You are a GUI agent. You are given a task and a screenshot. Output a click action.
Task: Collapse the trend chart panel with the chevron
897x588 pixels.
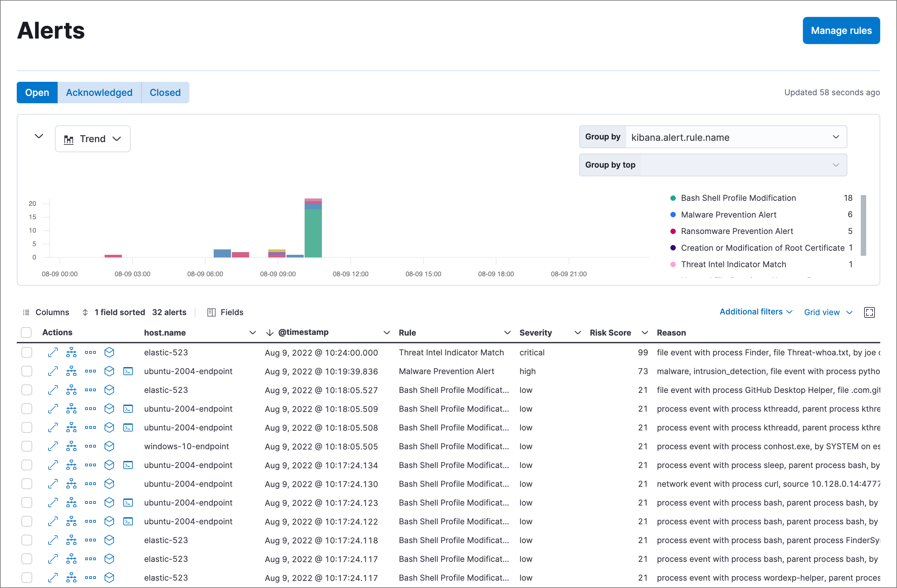tap(38, 136)
